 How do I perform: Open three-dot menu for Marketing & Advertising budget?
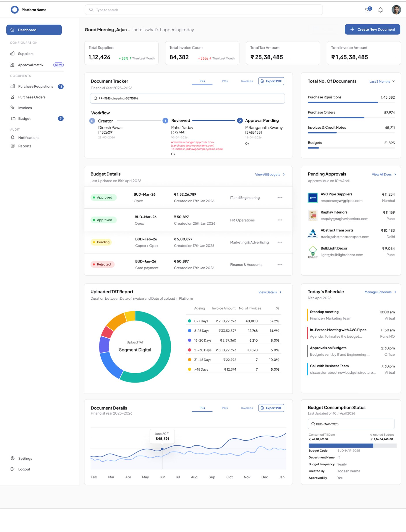click(280, 242)
